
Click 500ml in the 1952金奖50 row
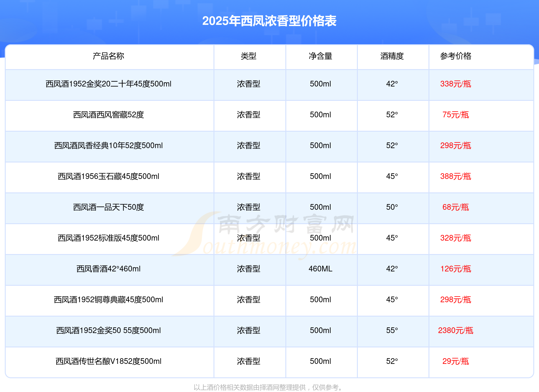click(x=320, y=330)
